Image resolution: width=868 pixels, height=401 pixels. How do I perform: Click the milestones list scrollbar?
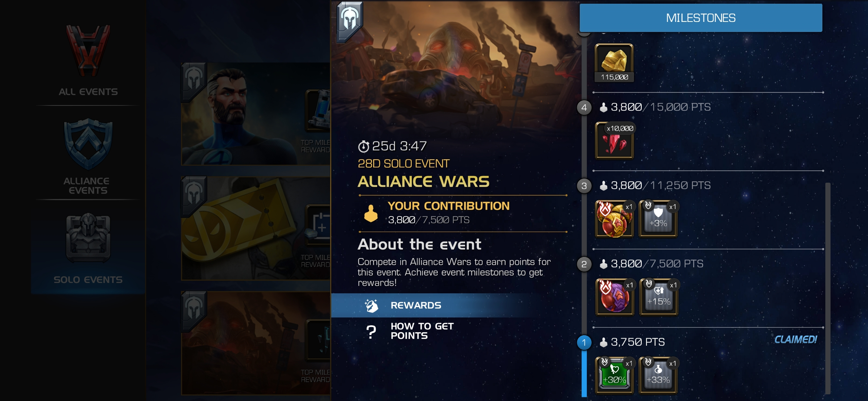click(x=828, y=288)
